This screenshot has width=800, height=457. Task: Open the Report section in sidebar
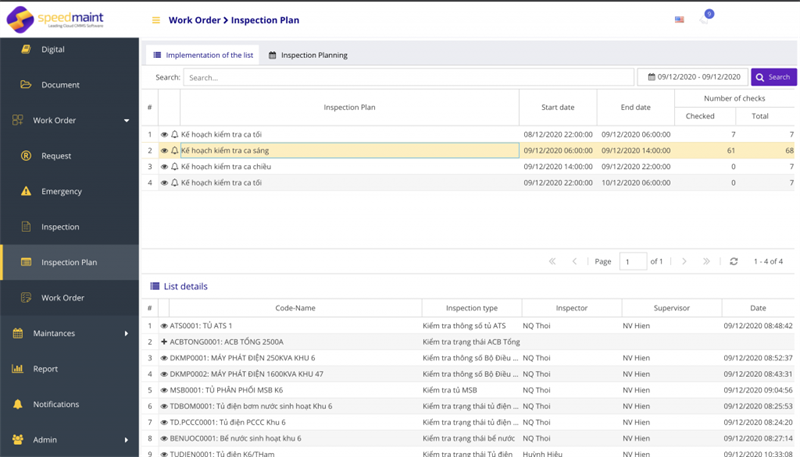pos(45,368)
